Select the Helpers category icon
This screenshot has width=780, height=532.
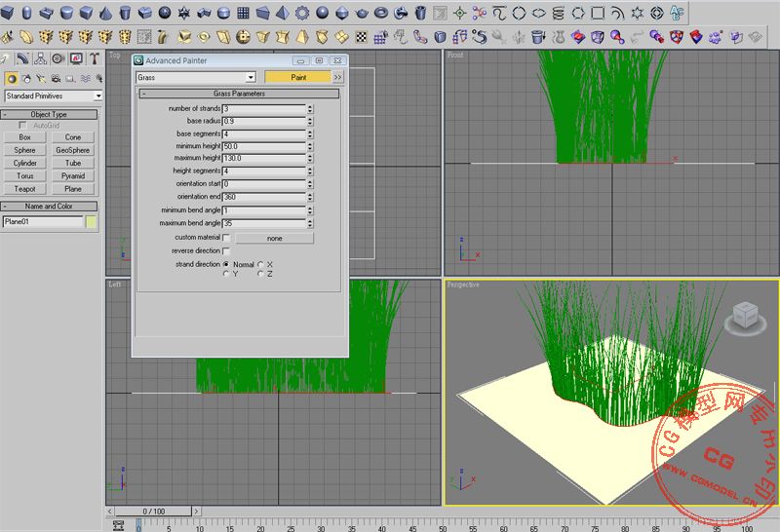point(70,79)
